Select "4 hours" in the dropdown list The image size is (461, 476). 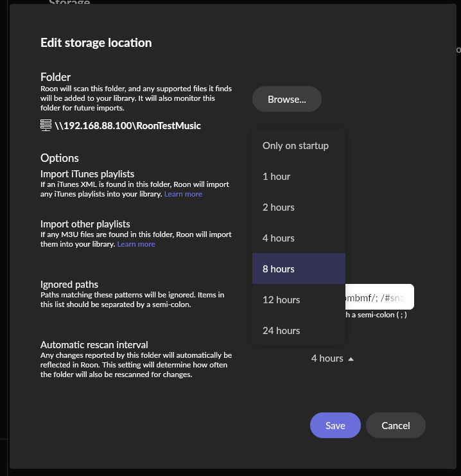click(279, 238)
